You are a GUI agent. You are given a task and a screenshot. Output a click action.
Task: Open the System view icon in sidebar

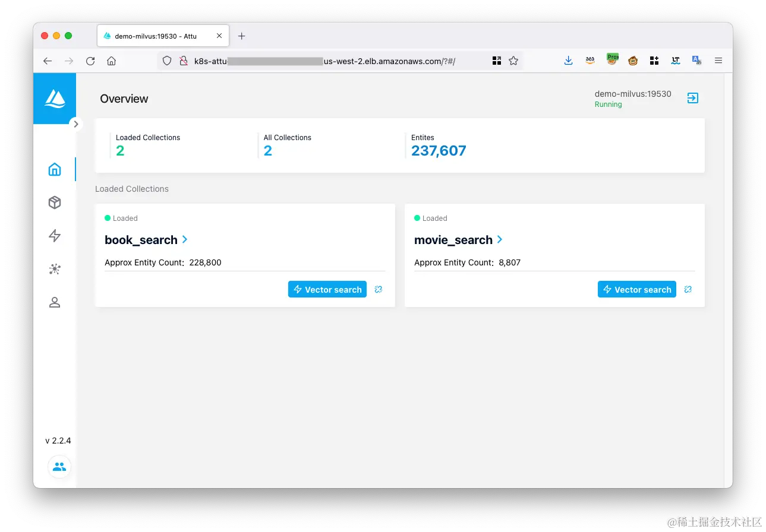tap(55, 270)
